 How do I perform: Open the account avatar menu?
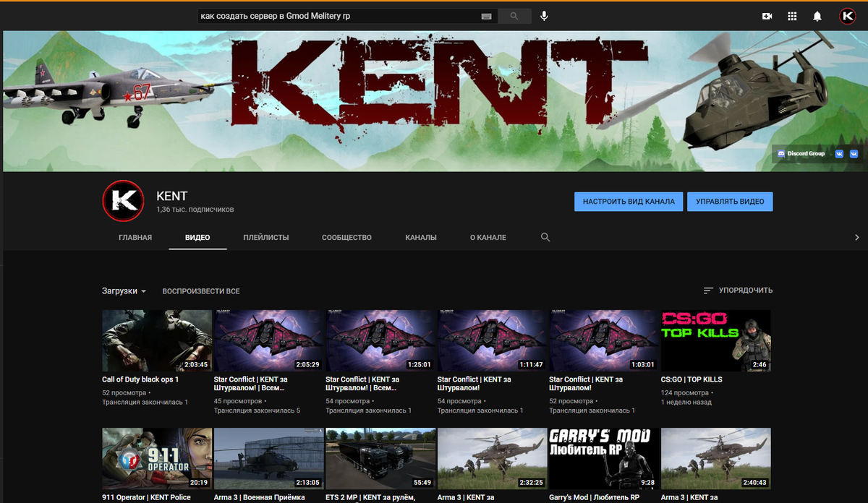[848, 16]
